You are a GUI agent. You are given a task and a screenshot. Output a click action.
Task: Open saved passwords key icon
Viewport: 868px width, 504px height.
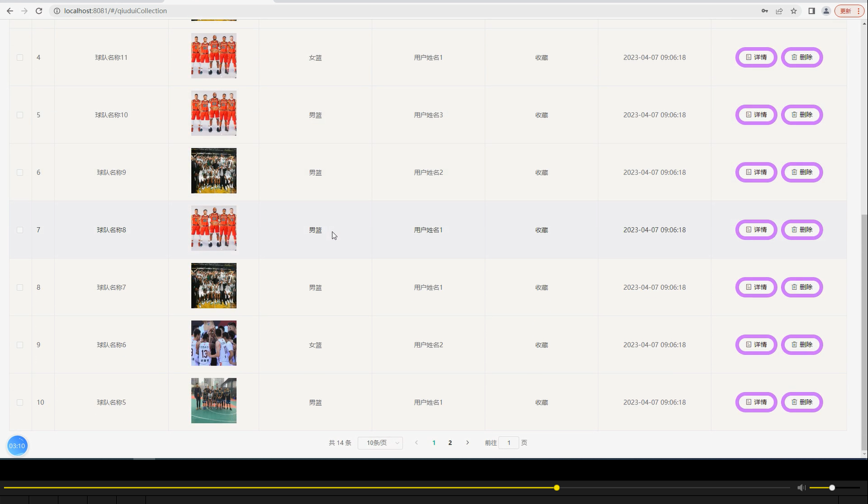[765, 11]
